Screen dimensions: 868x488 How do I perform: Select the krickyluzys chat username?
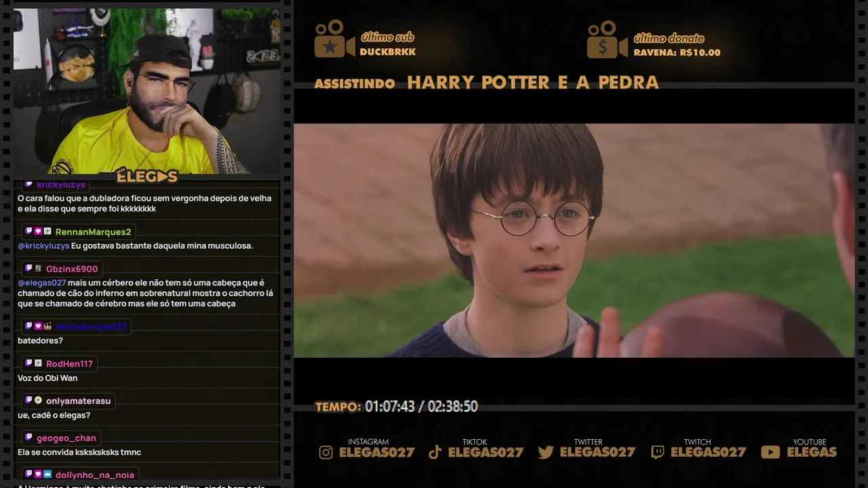[x=61, y=184]
